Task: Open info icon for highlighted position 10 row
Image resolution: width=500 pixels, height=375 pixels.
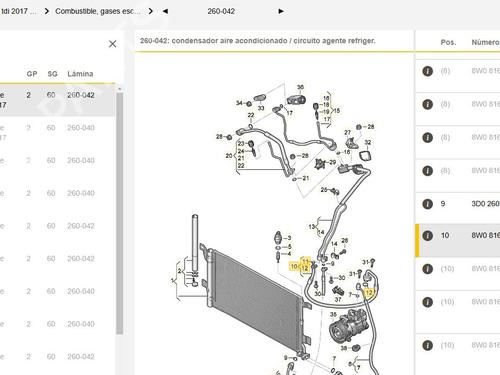Action: point(428,236)
